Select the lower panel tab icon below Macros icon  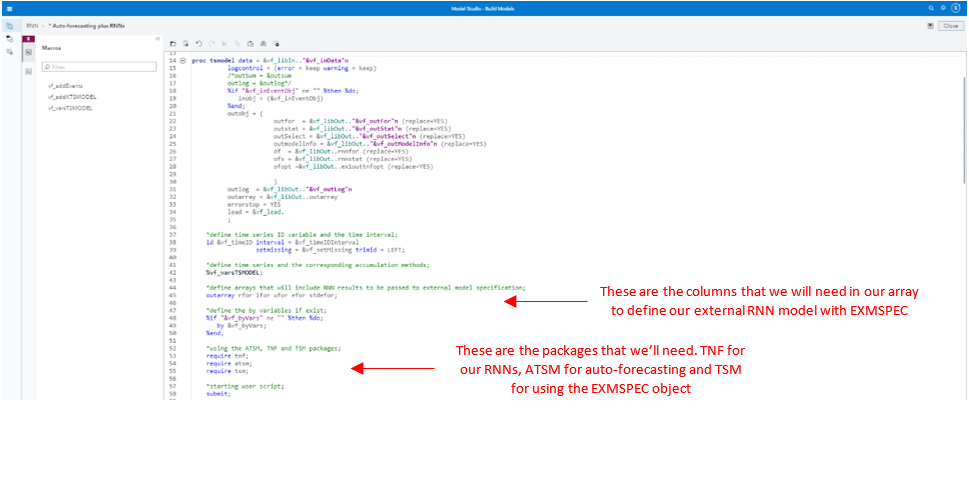click(x=28, y=72)
